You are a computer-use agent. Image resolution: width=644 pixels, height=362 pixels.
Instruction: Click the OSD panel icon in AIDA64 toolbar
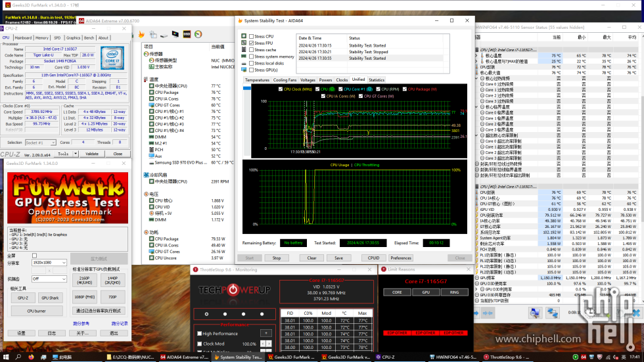(x=187, y=34)
